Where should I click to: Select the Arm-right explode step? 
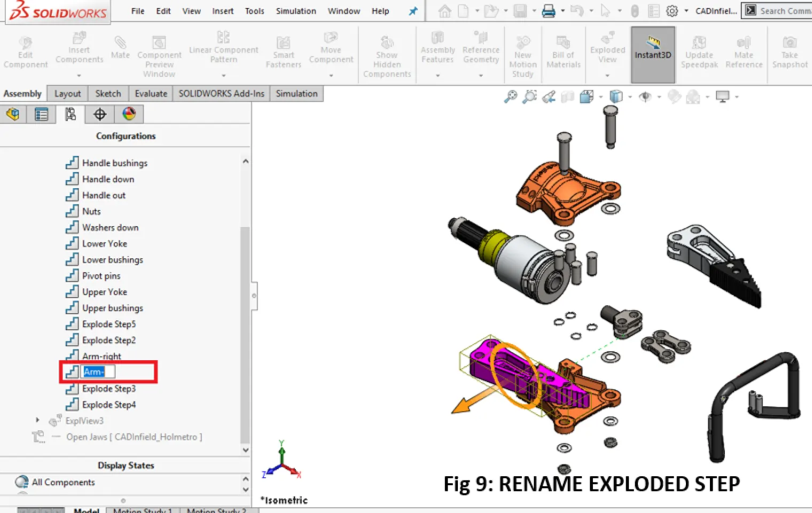(x=101, y=356)
